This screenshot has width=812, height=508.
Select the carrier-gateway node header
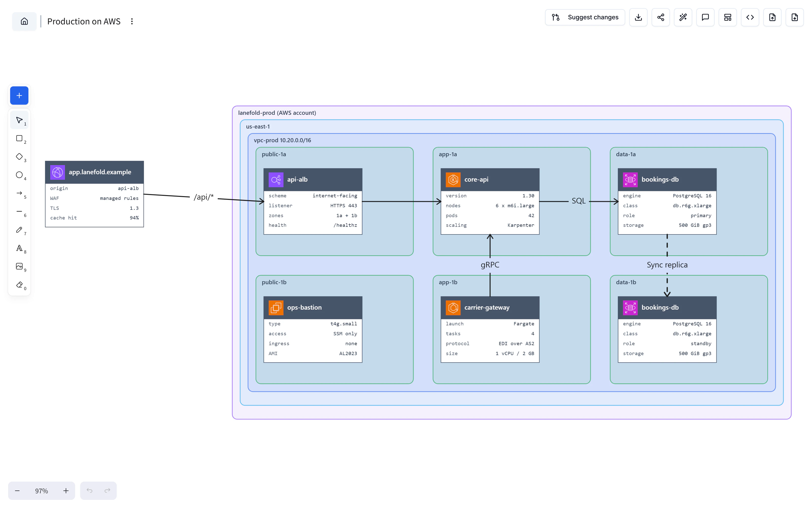tap(490, 307)
